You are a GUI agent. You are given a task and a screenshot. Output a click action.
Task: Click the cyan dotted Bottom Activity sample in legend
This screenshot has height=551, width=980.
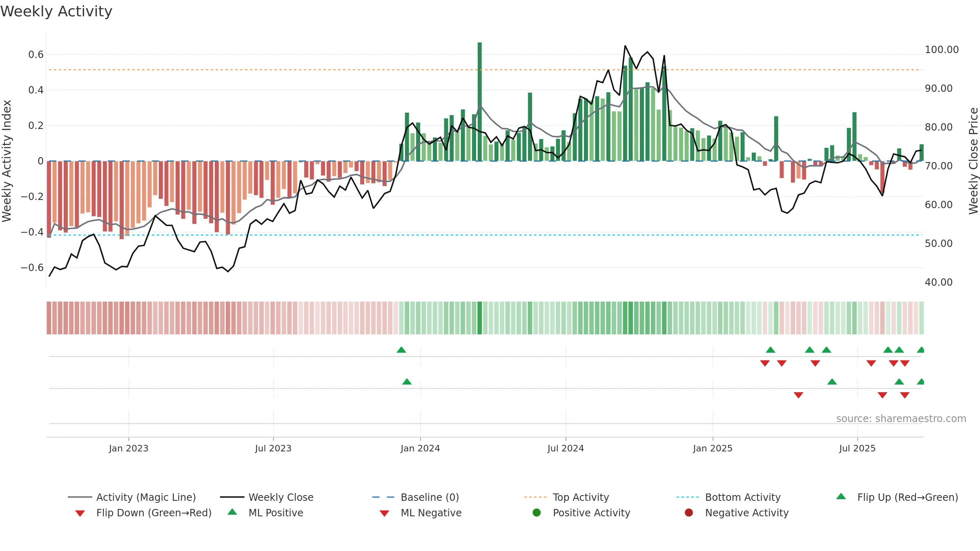[x=688, y=497]
